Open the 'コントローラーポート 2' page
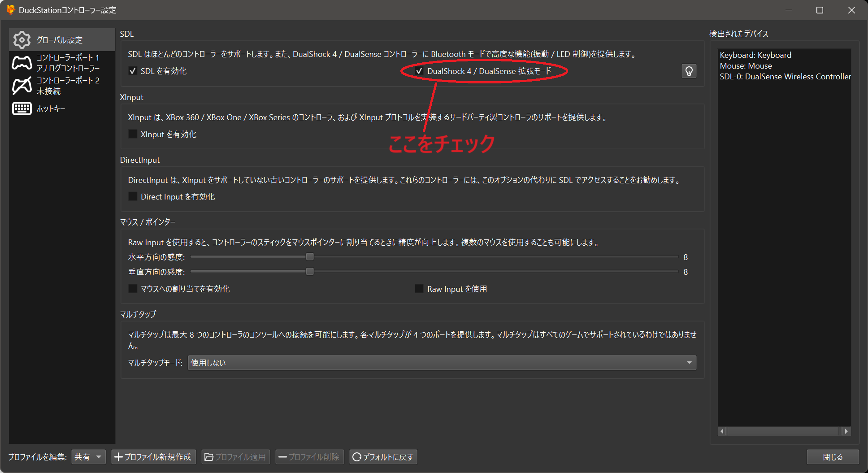The image size is (868, 473). click(x=62, y=86)
